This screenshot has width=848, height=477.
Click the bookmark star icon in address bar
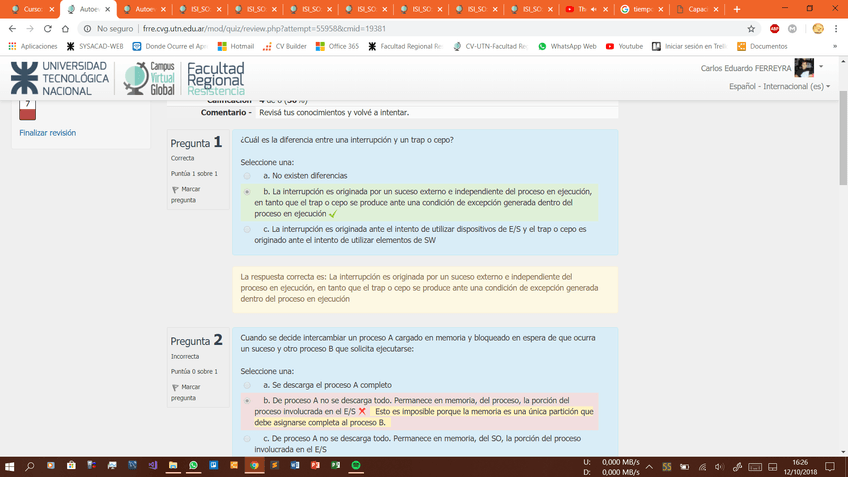751,29
